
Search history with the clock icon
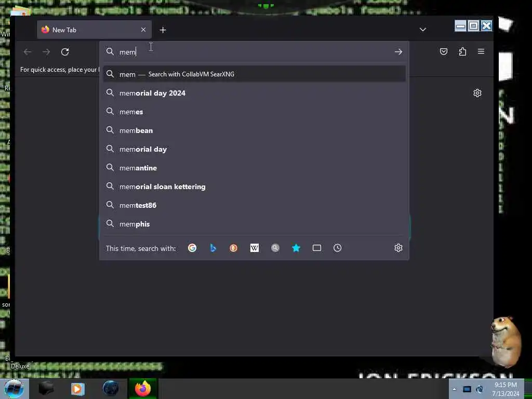(x=337, y=248)
